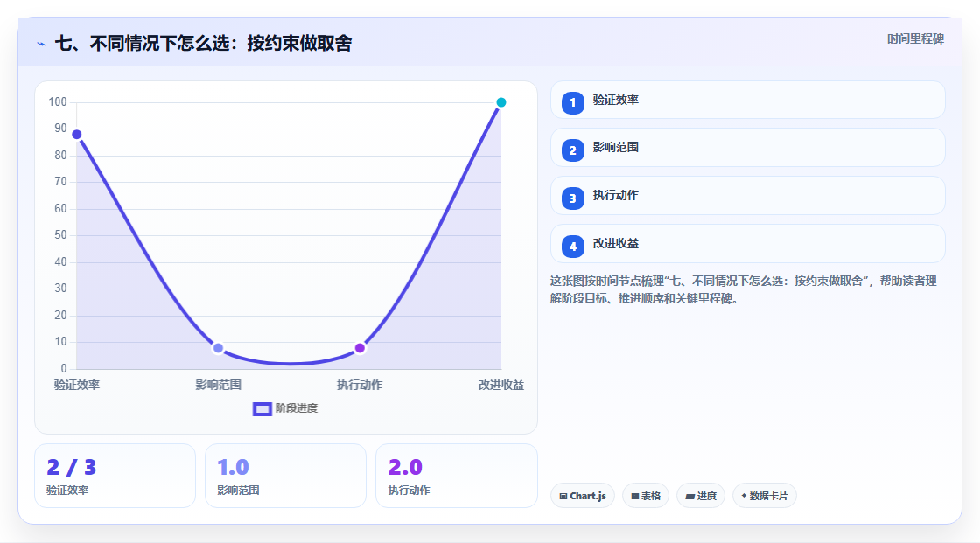Click the x-axis label 执行动作
Image resolution: width=980 pixels, height=543 pixels.
(x=360, y=385)
